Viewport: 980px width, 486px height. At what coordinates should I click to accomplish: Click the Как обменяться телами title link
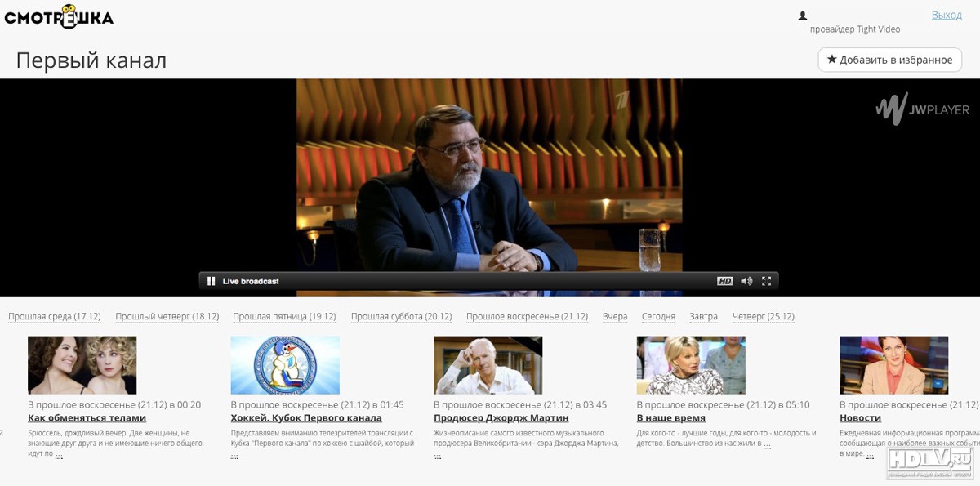tap(87, 418)
